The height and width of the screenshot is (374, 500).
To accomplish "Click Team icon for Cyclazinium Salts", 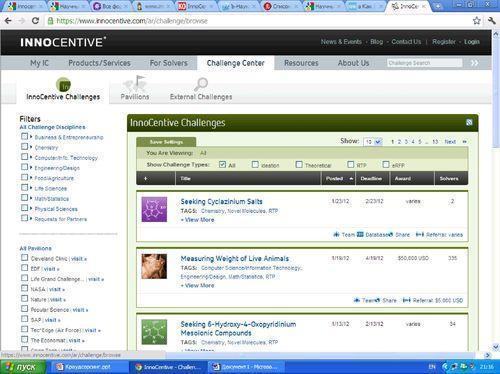I will point(336,234).
